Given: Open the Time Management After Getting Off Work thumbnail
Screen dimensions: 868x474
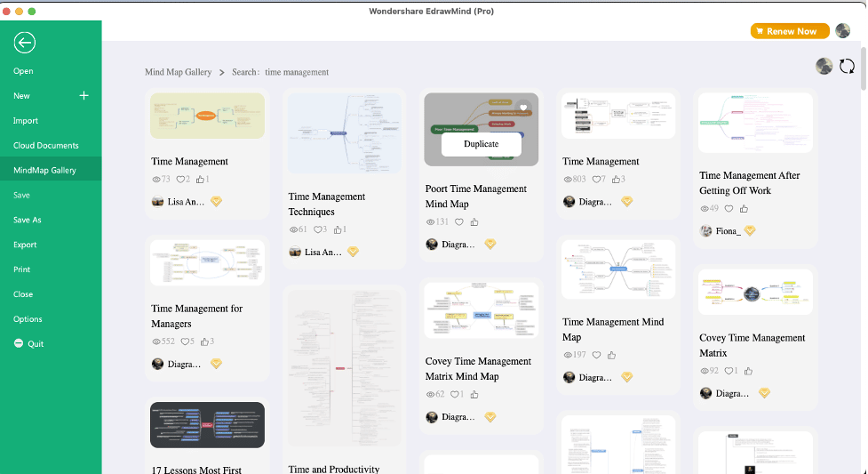Looking at the screenshot, I should (x=756, y=123).
